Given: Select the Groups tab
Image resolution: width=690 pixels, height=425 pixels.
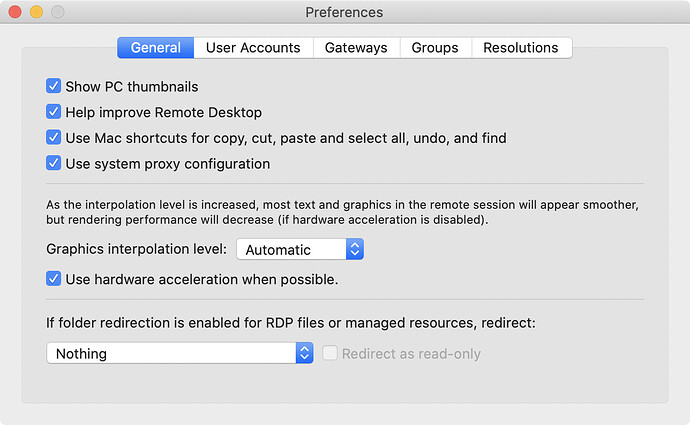Looking at the screenshot, I should 435,48.
